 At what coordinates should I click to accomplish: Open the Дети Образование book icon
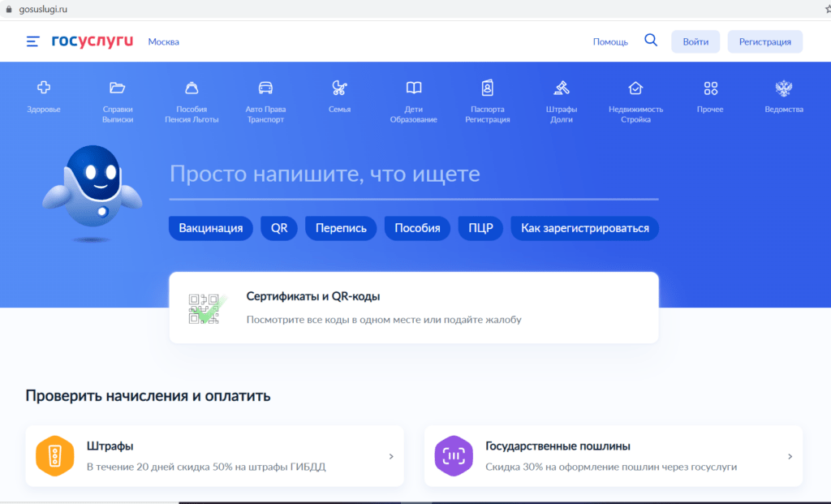tap(414, 88)
